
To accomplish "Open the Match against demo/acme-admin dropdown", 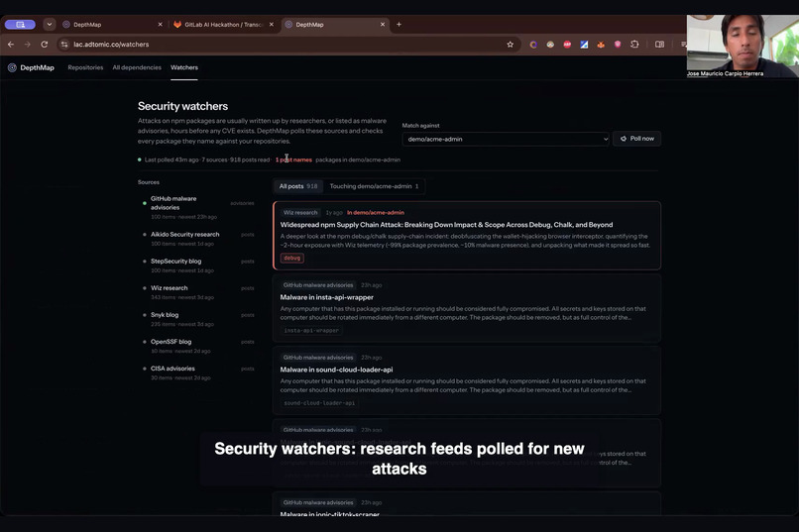I will 506,139.
